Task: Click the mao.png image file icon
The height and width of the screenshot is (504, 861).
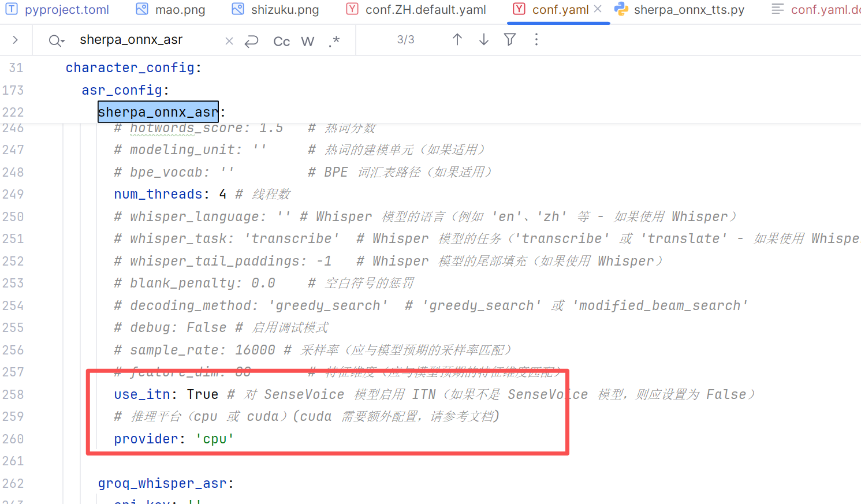Action: pyautogui.click(x=141, y=9)
